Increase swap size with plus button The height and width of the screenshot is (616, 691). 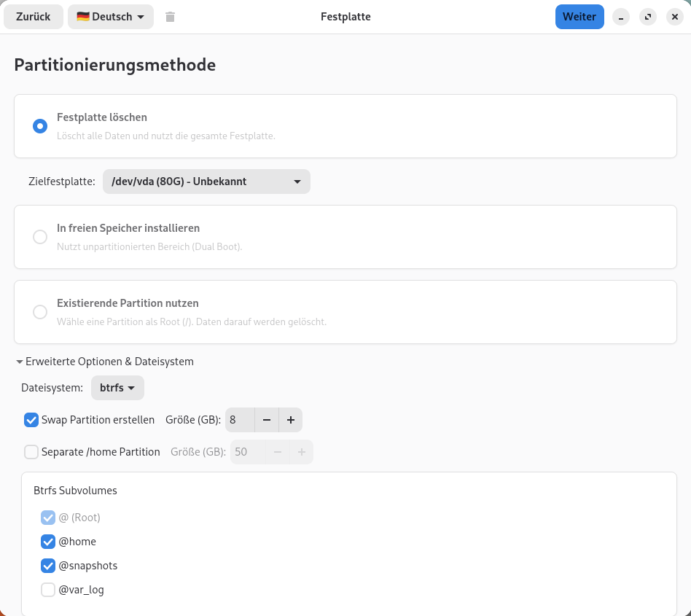pyautogui.click(x=290, y=420)
